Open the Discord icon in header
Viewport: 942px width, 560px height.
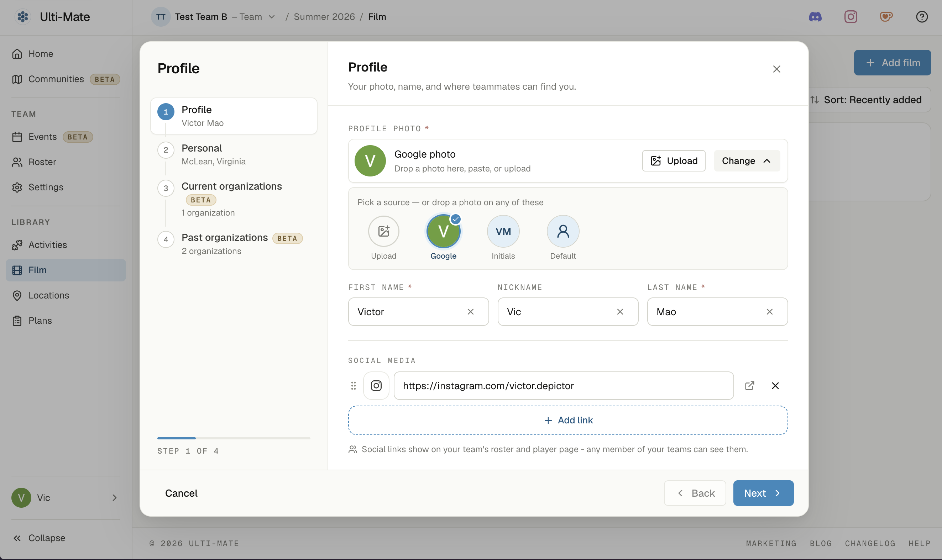pos(815,17)
